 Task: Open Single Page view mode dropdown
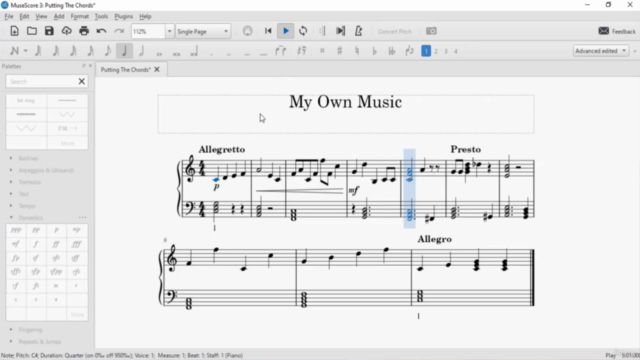coord(203,31)
